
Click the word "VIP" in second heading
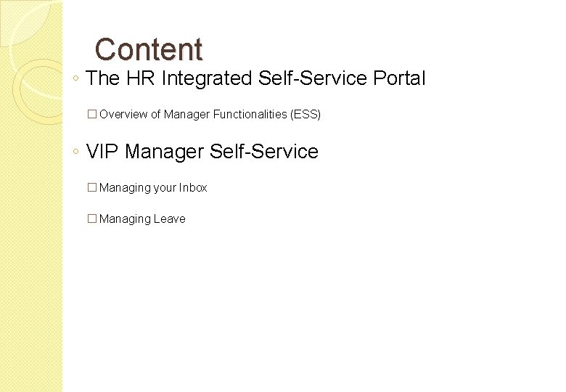102,151
